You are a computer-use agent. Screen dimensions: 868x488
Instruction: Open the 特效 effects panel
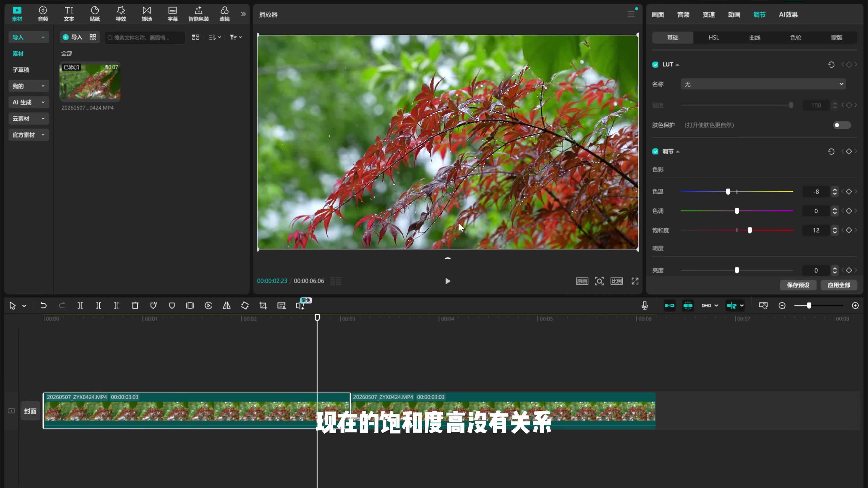121,14
